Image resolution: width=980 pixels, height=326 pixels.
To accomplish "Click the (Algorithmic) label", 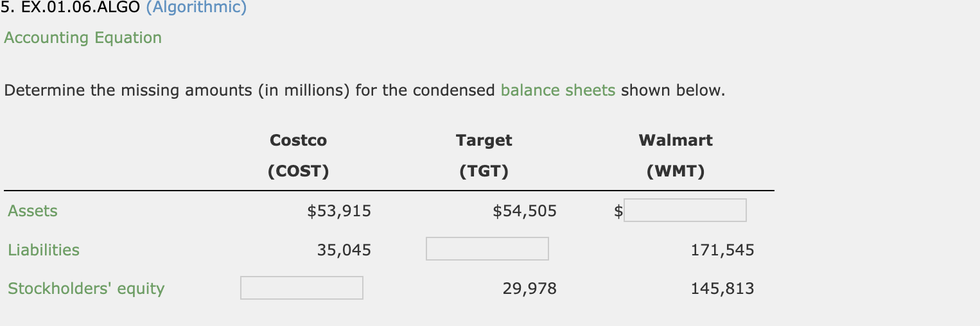I will tap(191, 8).
